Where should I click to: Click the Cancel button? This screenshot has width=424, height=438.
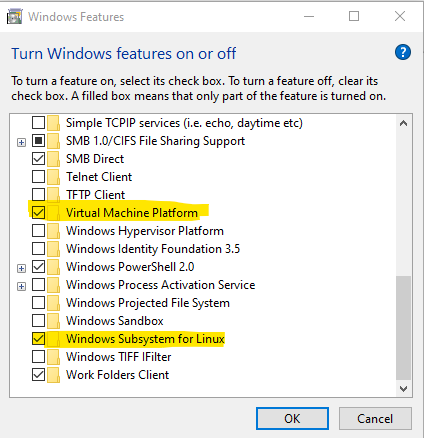tap(375, 419)
